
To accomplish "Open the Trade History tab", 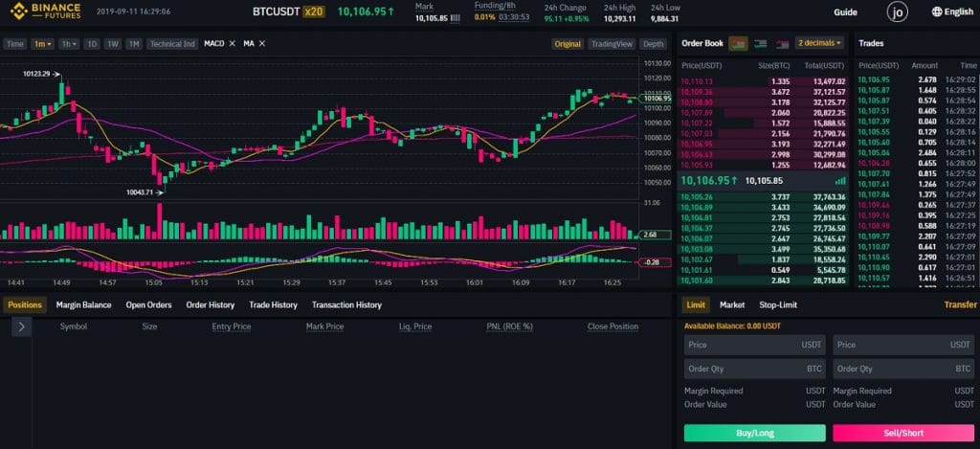I will point(273,305).
